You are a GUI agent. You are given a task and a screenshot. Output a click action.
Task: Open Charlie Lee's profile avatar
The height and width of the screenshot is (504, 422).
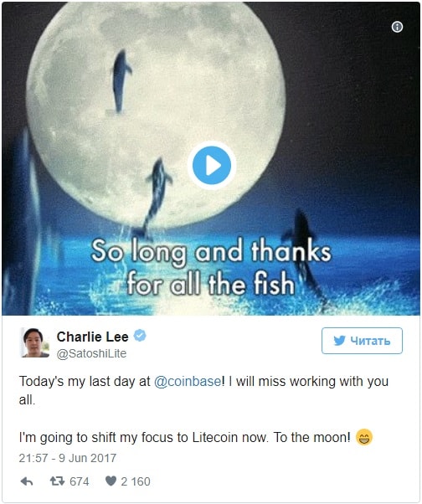click(35, 342)
